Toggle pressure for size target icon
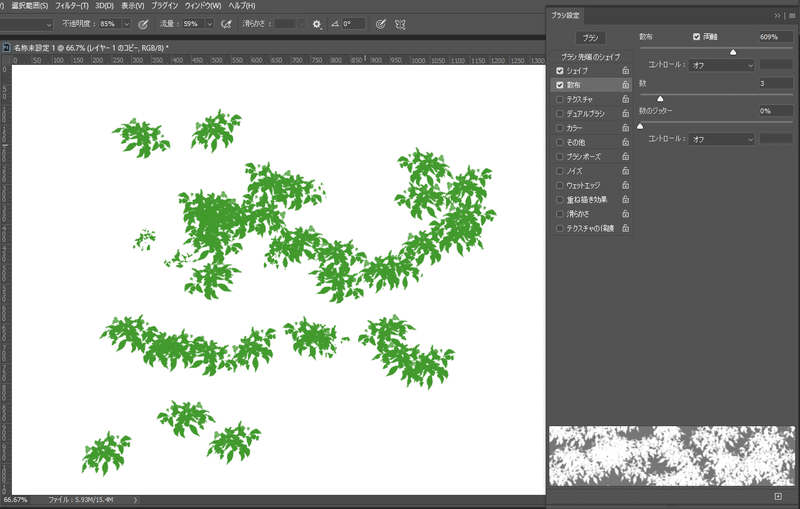Image resolution: width=800 pixels, height=509 pixels. (x=381, y=24)
